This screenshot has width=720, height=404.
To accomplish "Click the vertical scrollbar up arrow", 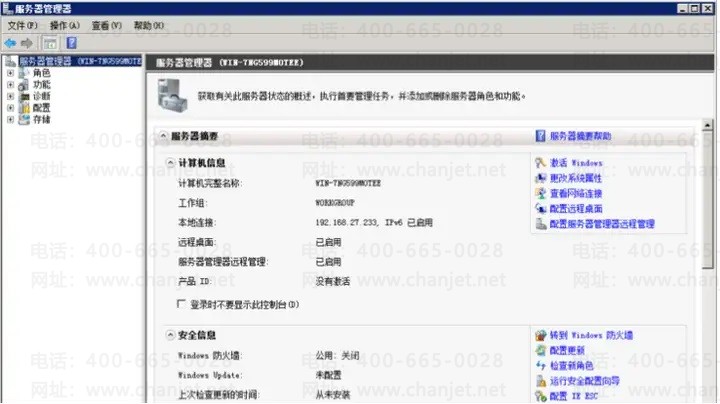I will click(708, 124).
